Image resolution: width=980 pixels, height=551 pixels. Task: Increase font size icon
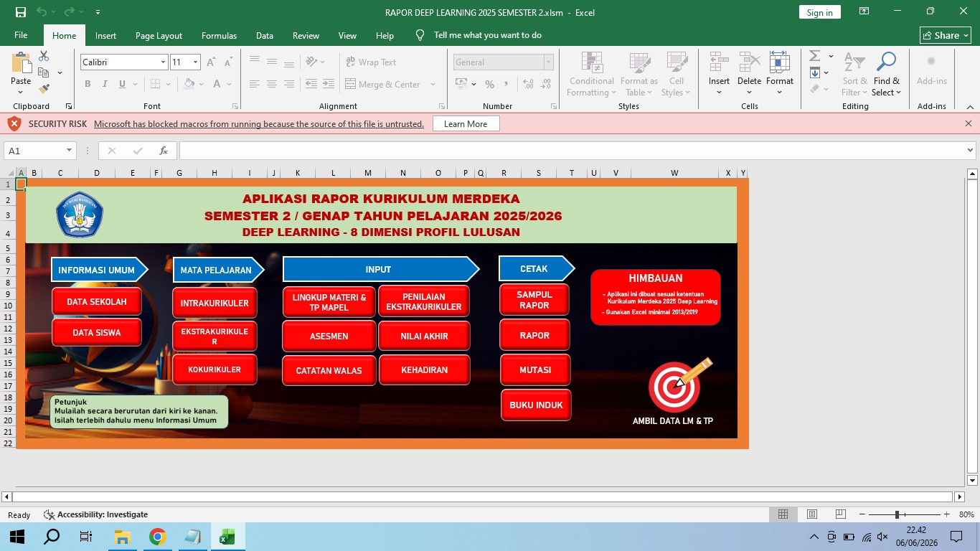click(211, 62)
